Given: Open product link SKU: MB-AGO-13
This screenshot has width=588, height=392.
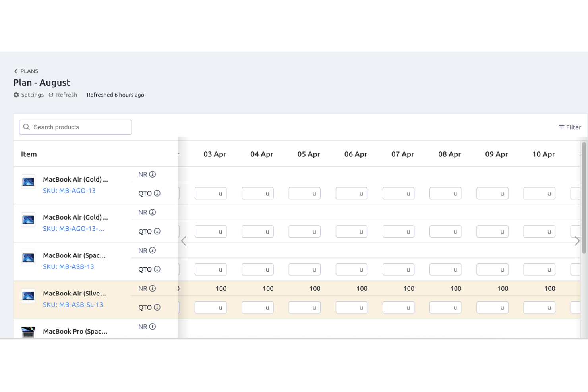Looking at the screenshot, I should 69,191.
